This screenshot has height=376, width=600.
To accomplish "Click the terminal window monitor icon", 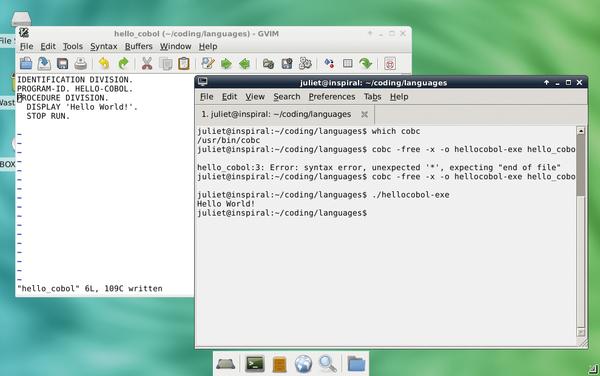I will click(x=203, y=81).
